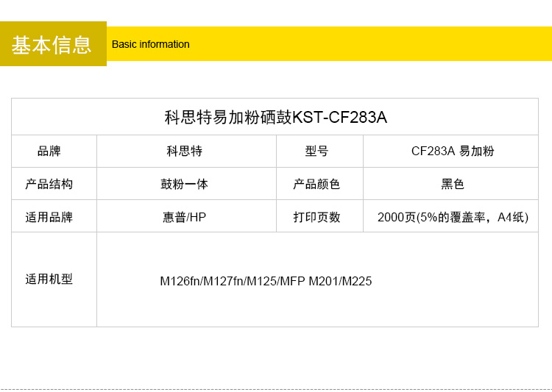Click the 适用品牌 label cell

click(49, 218)
